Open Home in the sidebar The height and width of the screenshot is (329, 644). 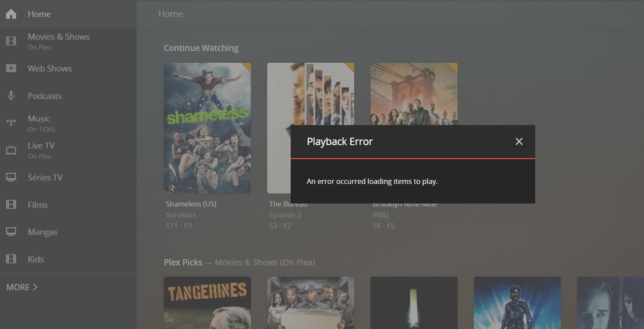click(68, 14)
